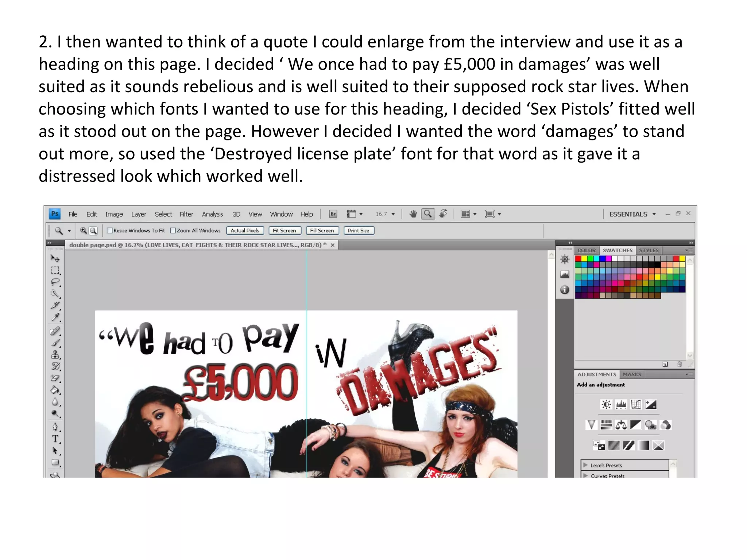Click the Actual Pixels button
747x560 pixels.
(x=245, y=230)
